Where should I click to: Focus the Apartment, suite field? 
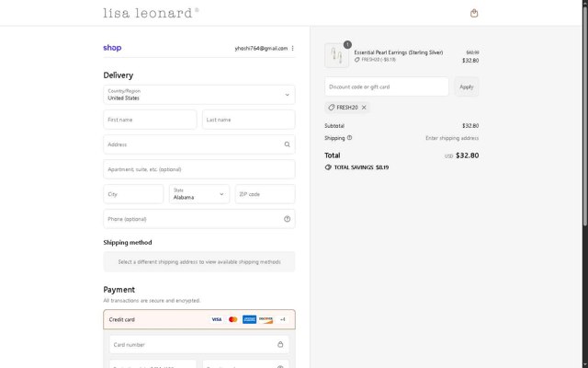199,169
